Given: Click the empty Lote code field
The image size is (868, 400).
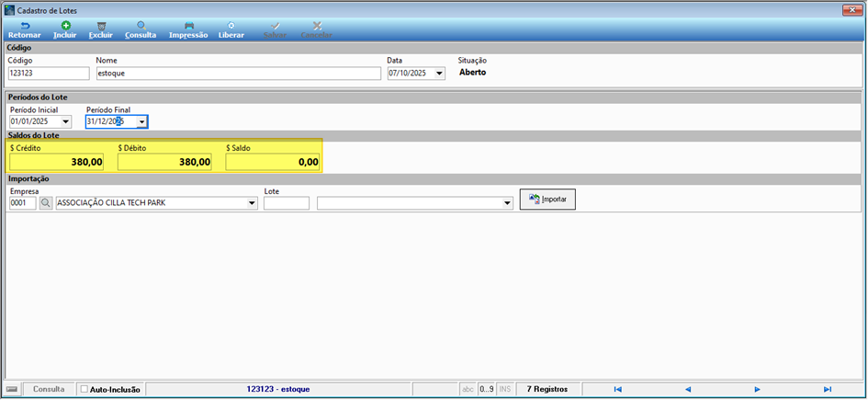Looking at the screenshot, I should [287, 203].
